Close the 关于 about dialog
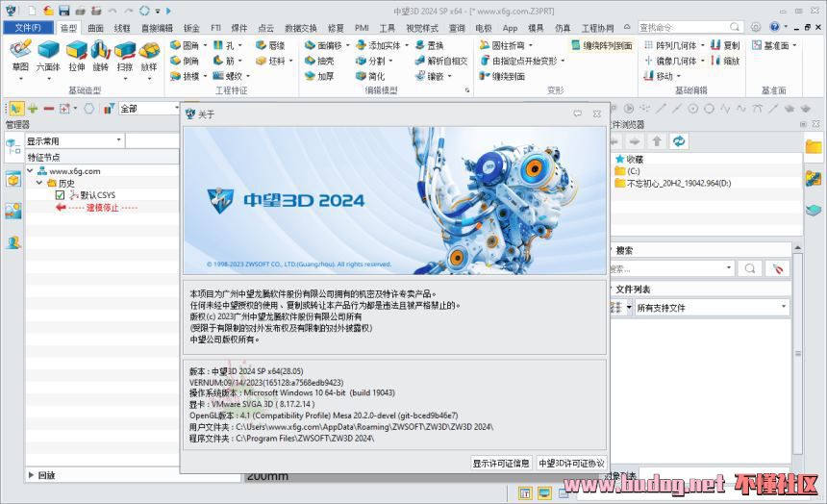This screenshot has height=504, width=827. pyautogui.click(x=596, y=113)
